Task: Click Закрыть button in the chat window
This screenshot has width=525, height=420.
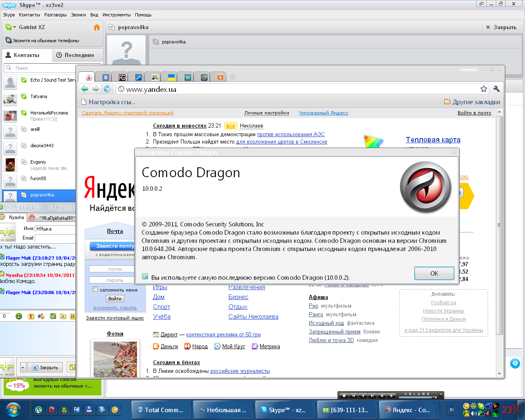Action: click(x=45, y=367)
